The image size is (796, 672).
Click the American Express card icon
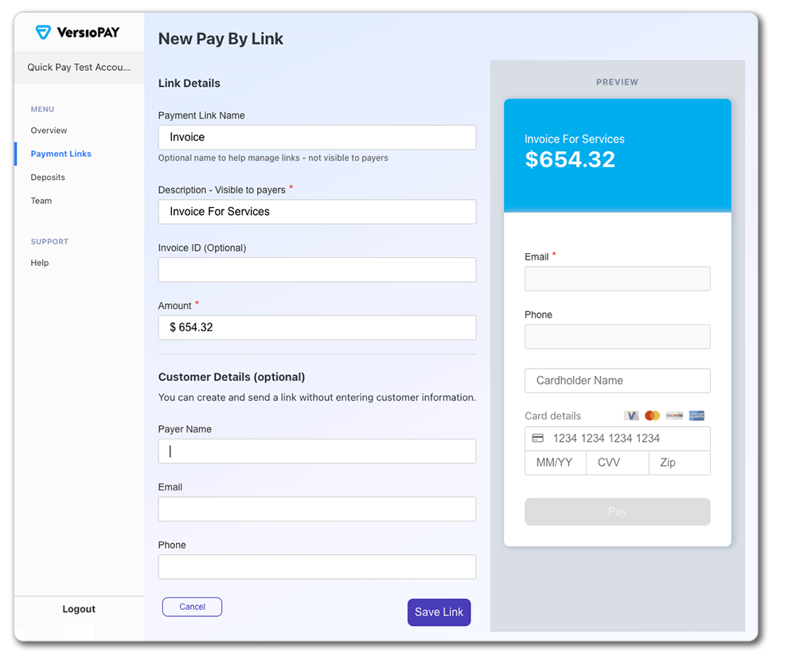(x=696, y=416)
